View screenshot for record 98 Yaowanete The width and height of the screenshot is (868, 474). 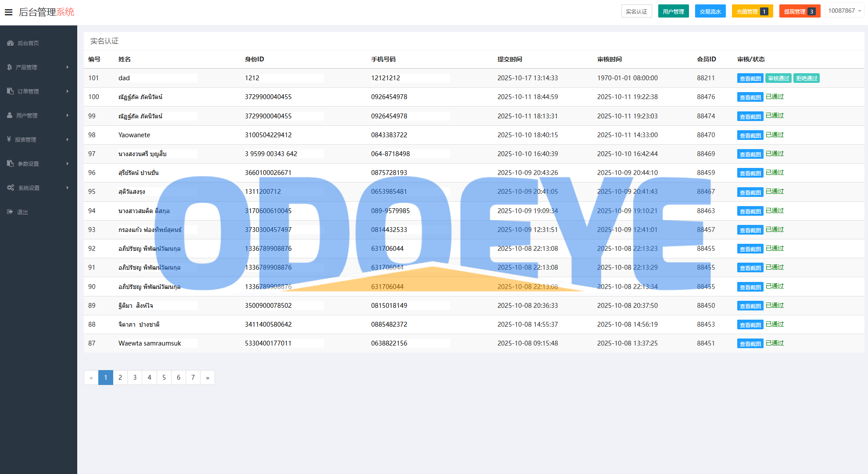pyautogui.click(x=750, y=135)
